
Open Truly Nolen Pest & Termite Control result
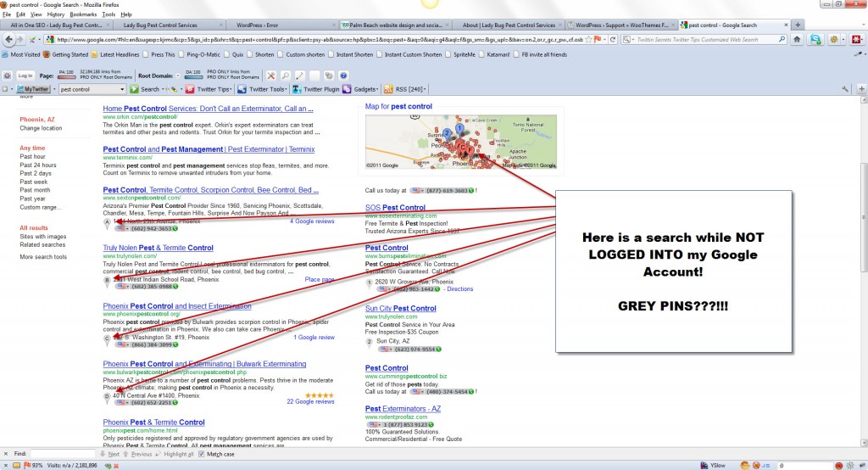tap(158, 248)
